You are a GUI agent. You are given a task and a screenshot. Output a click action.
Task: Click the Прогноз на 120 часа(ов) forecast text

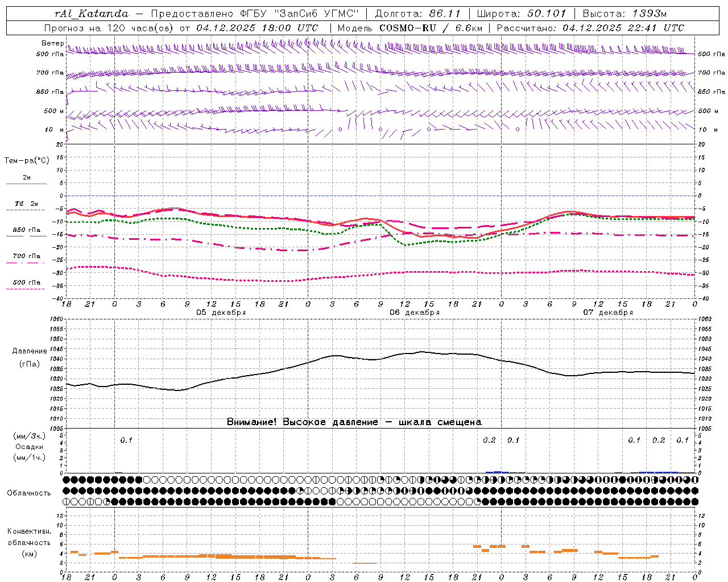pos(110,28)
